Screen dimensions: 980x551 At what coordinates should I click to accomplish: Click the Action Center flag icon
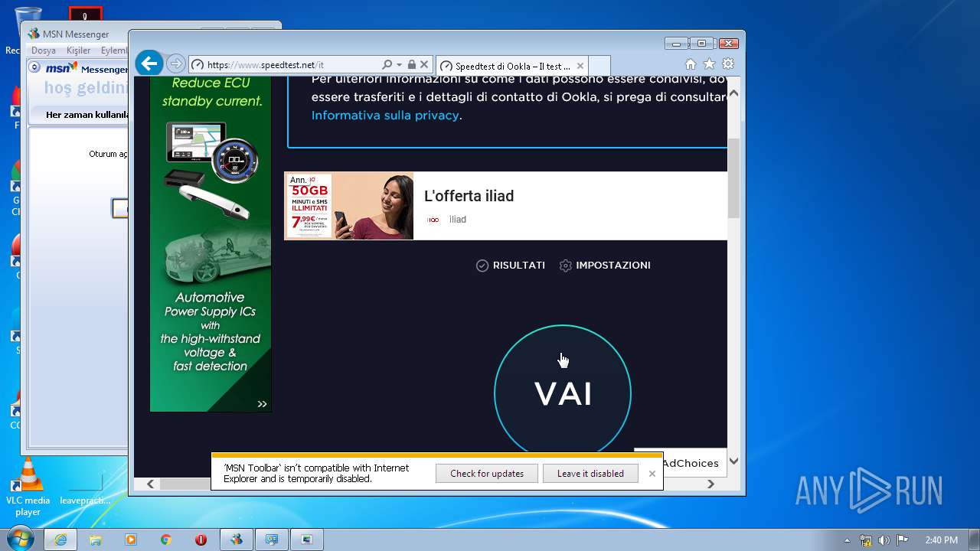(x=903, y=540)
